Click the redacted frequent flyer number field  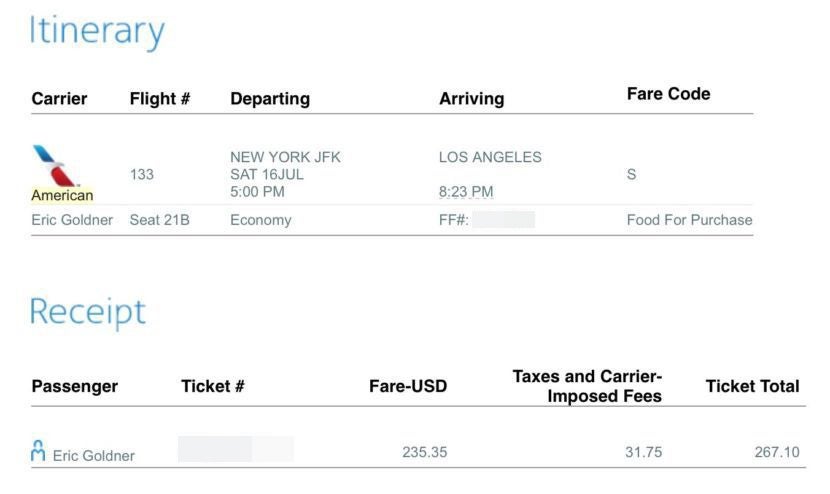(503, 220)
